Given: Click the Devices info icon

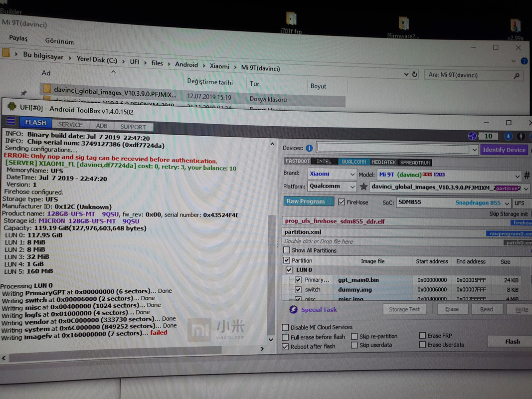Looking at the screenshot, I should tap(309, 148).
